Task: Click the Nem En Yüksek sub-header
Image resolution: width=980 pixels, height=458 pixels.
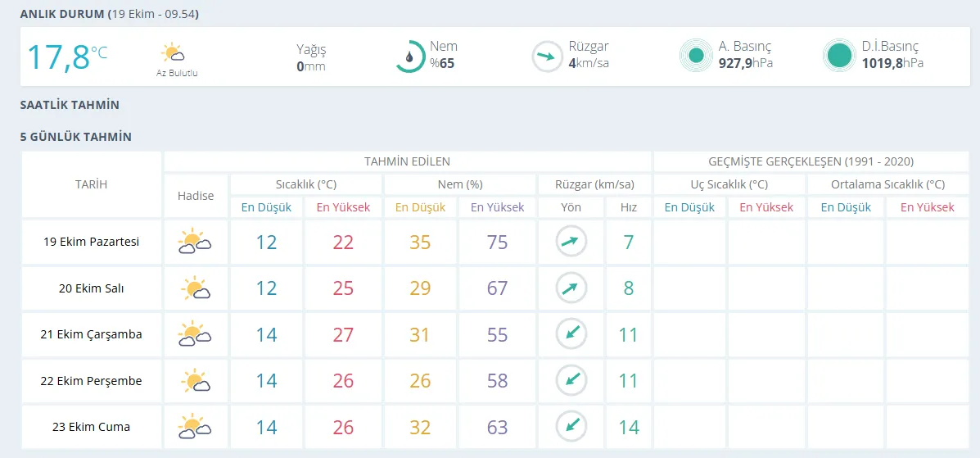Action: (498, 208)
